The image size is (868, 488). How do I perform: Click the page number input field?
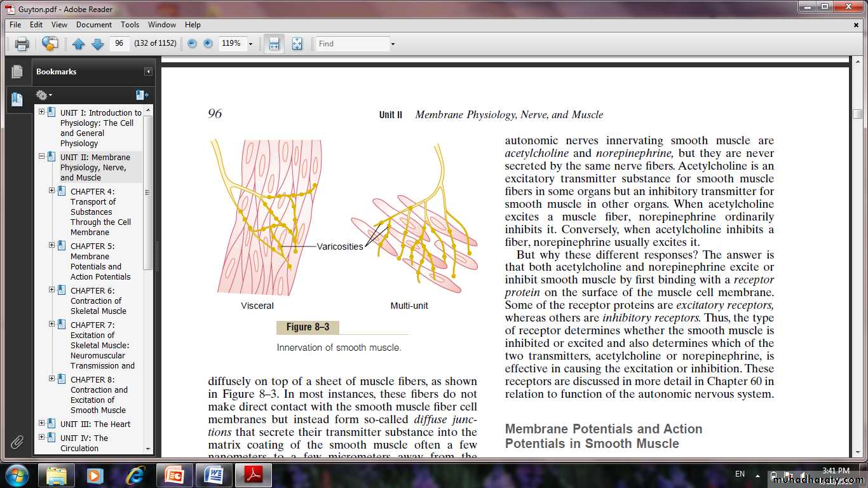point(119,44)
